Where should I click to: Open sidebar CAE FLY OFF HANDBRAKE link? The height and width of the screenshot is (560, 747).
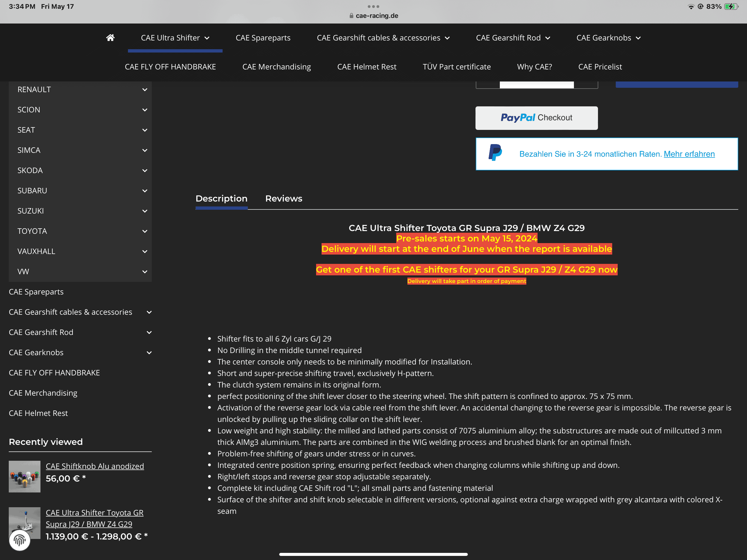[x=54, y=373]
